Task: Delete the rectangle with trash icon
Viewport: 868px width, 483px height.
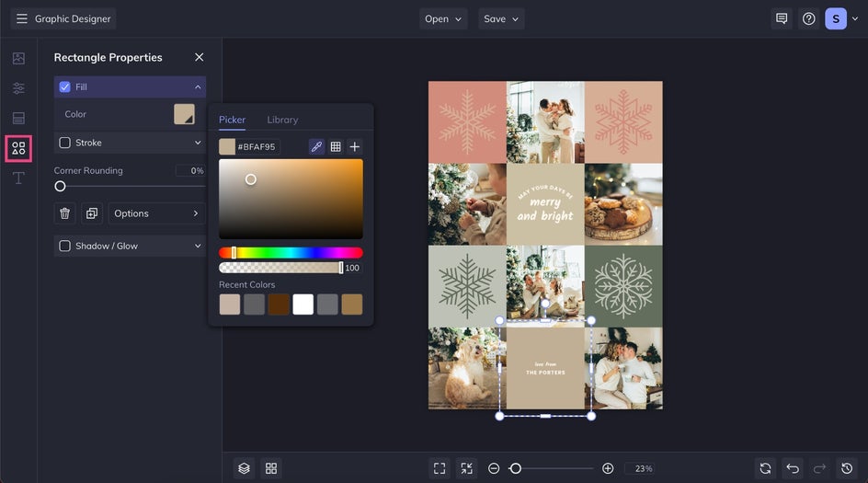Action: (64, 213)
